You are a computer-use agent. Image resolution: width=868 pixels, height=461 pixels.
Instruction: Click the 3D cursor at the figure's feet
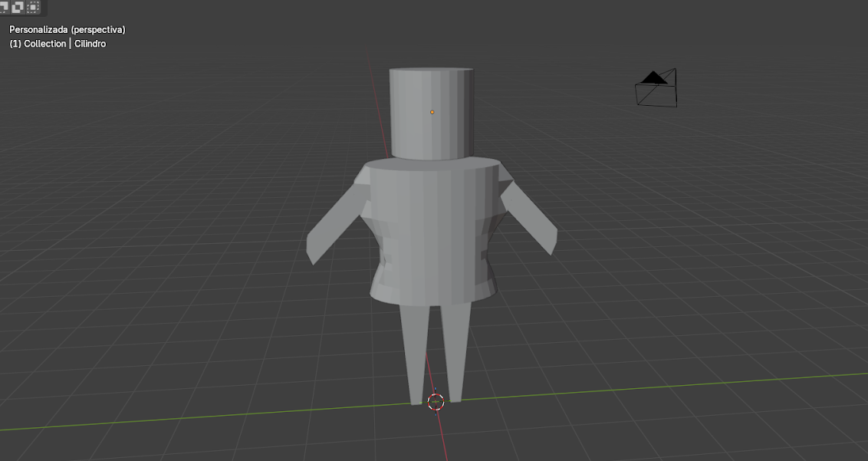coord(436,401)
